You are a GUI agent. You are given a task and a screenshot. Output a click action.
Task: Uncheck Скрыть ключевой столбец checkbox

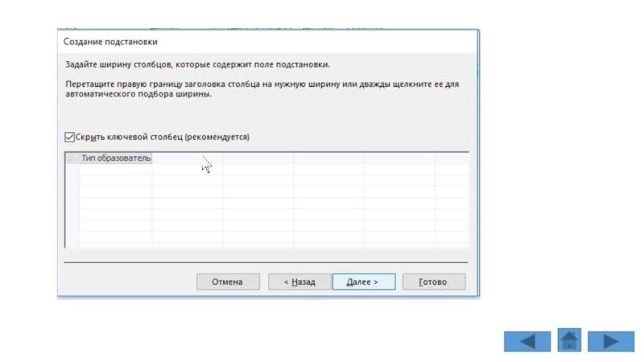tap(69, 137)
